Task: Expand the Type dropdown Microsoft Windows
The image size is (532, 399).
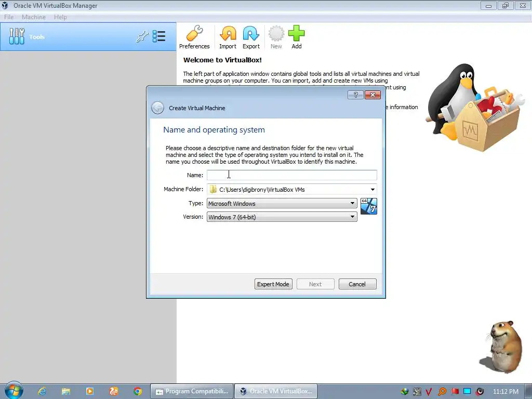Action: pyautogui.click(x=282, y=203)
